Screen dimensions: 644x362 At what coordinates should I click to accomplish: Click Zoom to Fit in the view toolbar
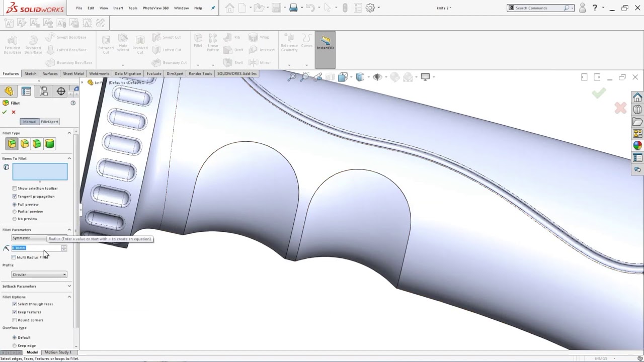click(x=292, y=77)
